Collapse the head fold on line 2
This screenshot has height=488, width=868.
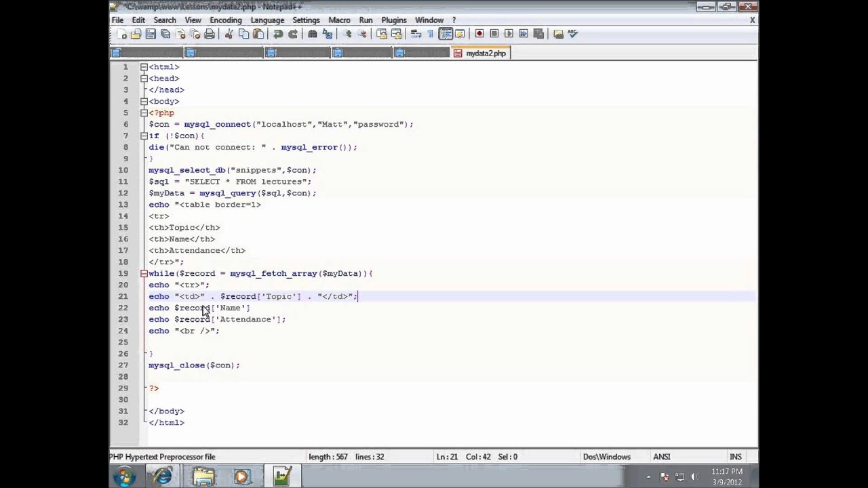144,79
